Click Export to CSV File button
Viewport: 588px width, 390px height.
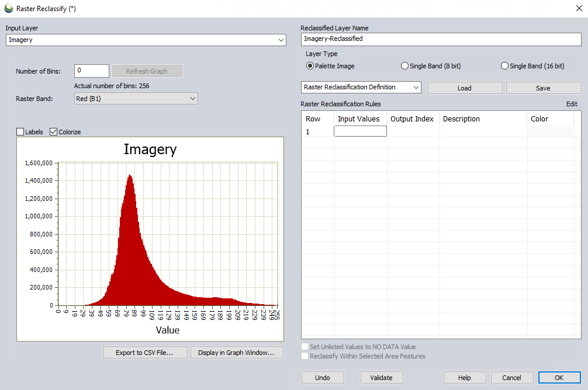pyautogui.click(x=144, y=353)
